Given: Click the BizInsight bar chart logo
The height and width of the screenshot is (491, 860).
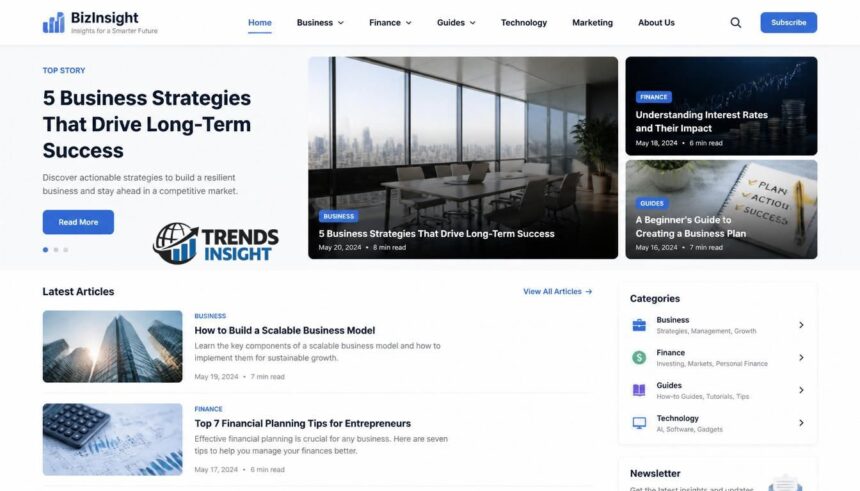Looking at the screenshot, I should point(54,22).
